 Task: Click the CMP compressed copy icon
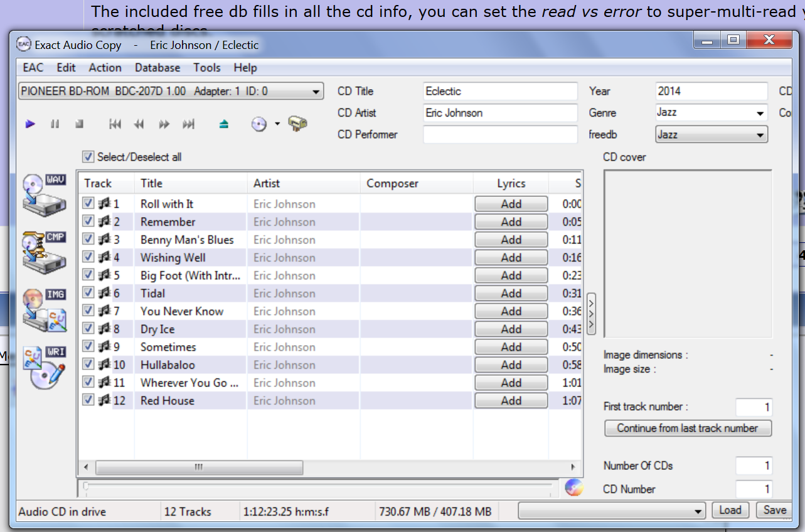44,252
